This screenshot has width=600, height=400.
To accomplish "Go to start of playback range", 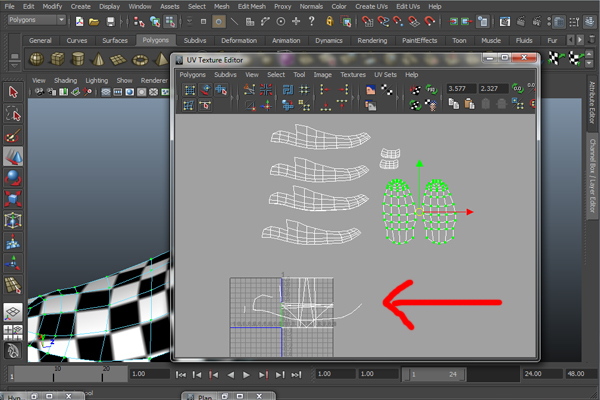I will coord(181,375).
